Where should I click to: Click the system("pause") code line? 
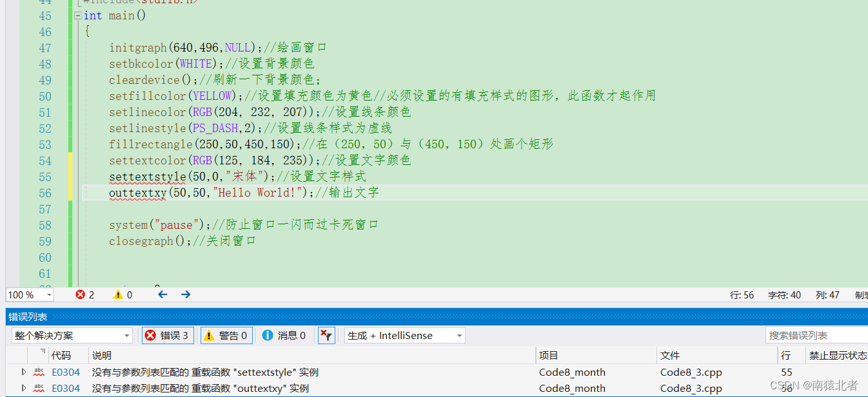[x=244, y=225]
